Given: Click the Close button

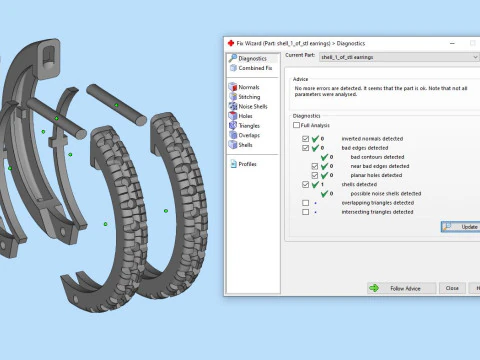Looking at the screenshot, I should (452, 288).
